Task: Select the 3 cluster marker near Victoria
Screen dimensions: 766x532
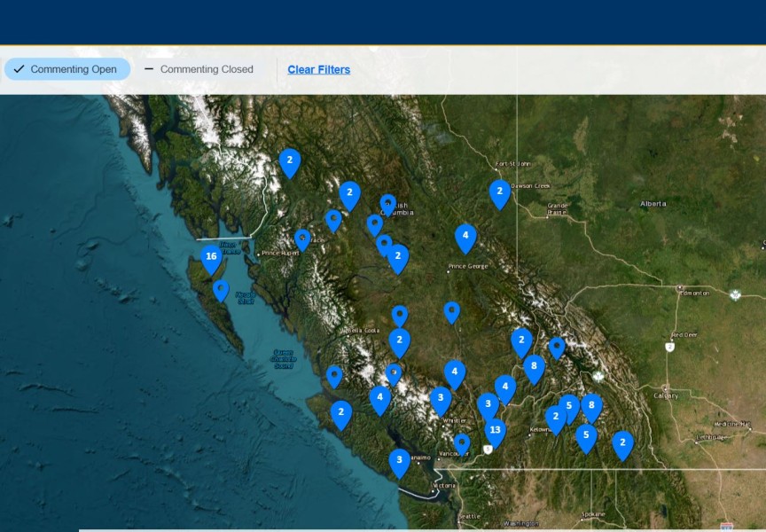Action: point(400,460)
